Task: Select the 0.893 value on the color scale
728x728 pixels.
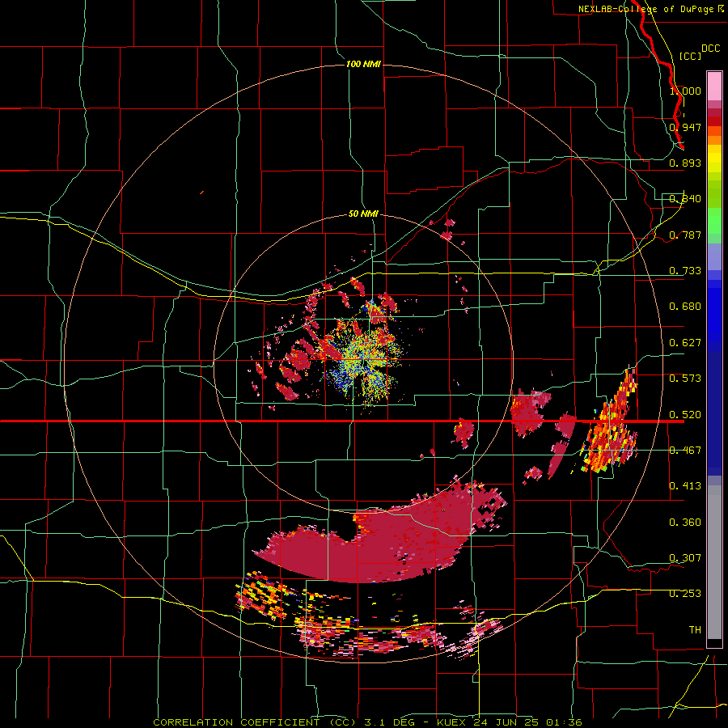Action: pyautogui.click(x=685, y=163)
